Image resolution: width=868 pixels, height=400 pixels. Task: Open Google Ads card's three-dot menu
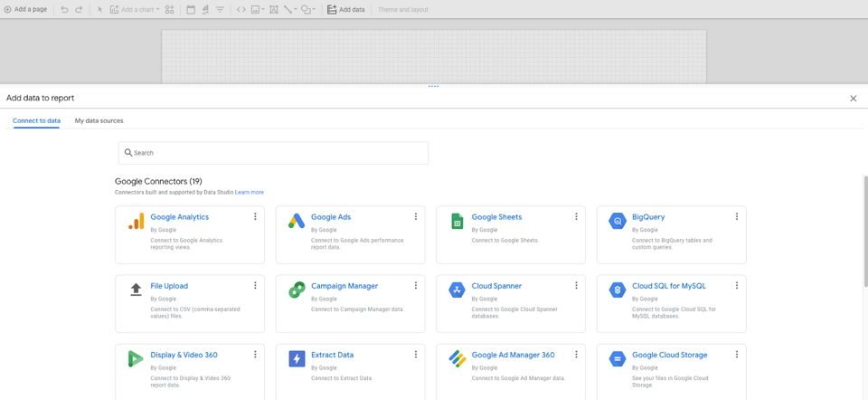[x=416, y=217]
